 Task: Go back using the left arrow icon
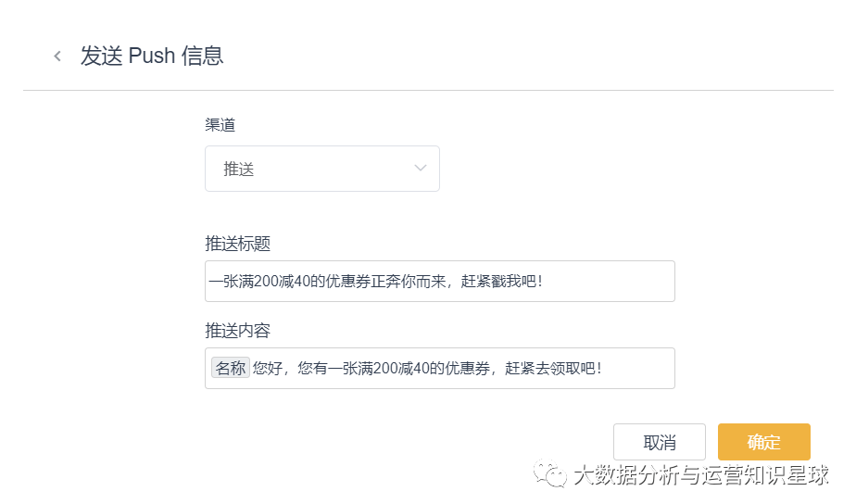coord(57,56)
